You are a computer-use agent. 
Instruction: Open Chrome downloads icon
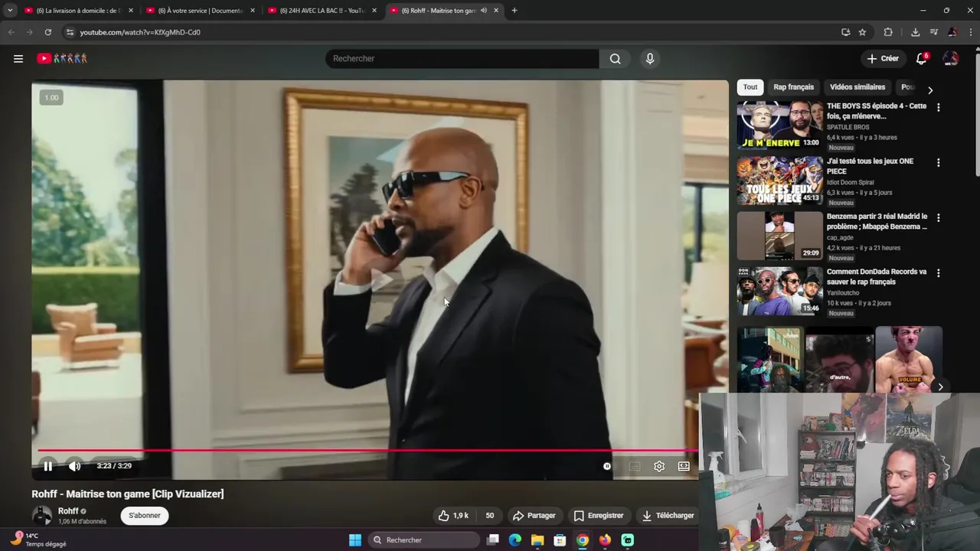click(x=915, y=32)
